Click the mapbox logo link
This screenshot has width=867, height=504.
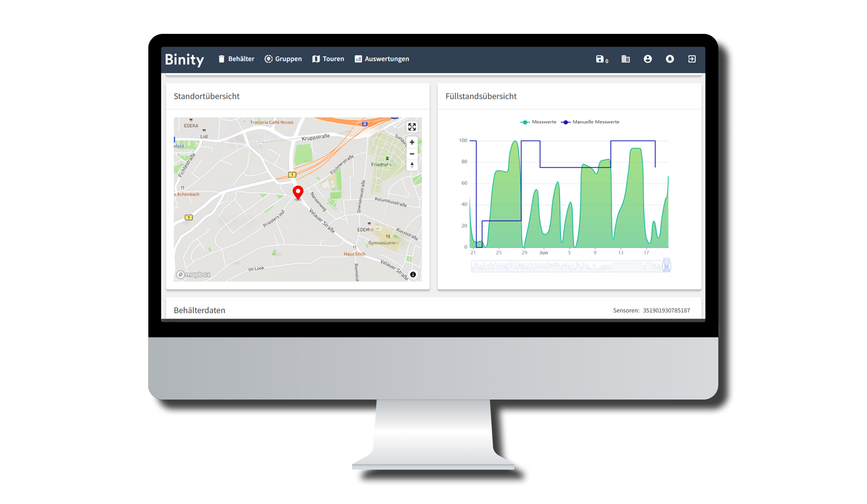194,275
